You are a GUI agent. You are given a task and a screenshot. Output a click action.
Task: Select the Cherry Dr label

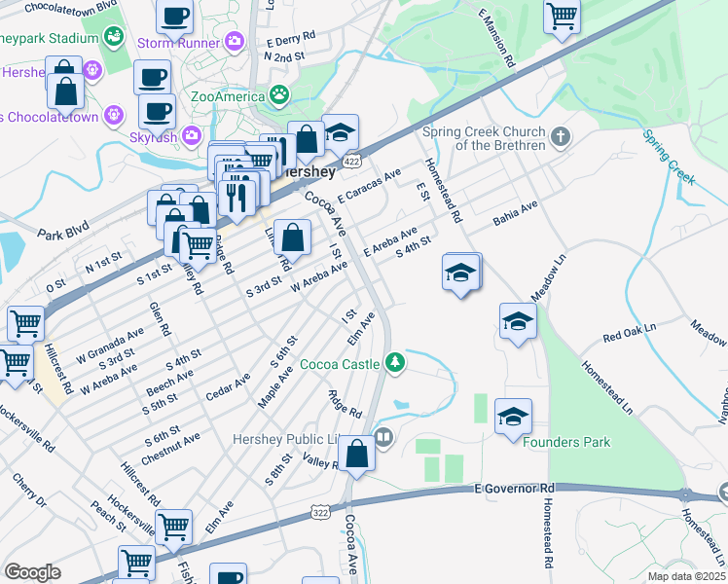pyautogui.click(x=29, y=491)
